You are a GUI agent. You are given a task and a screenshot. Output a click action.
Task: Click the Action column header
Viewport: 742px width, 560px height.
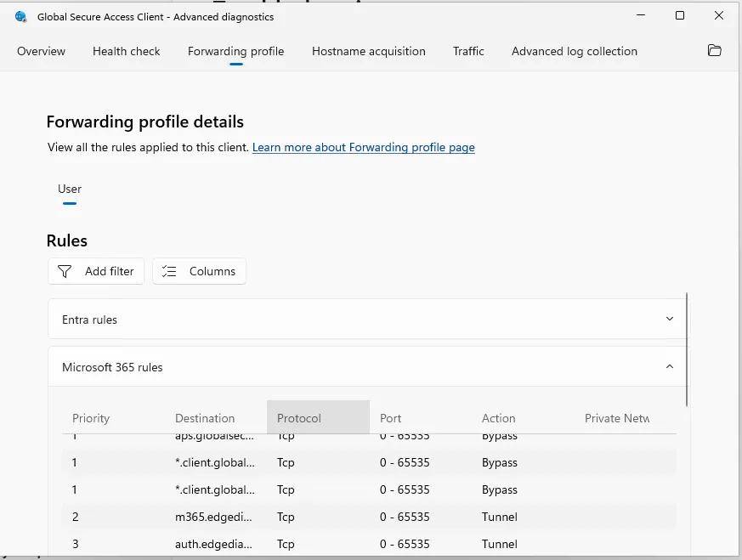[498, 418]
